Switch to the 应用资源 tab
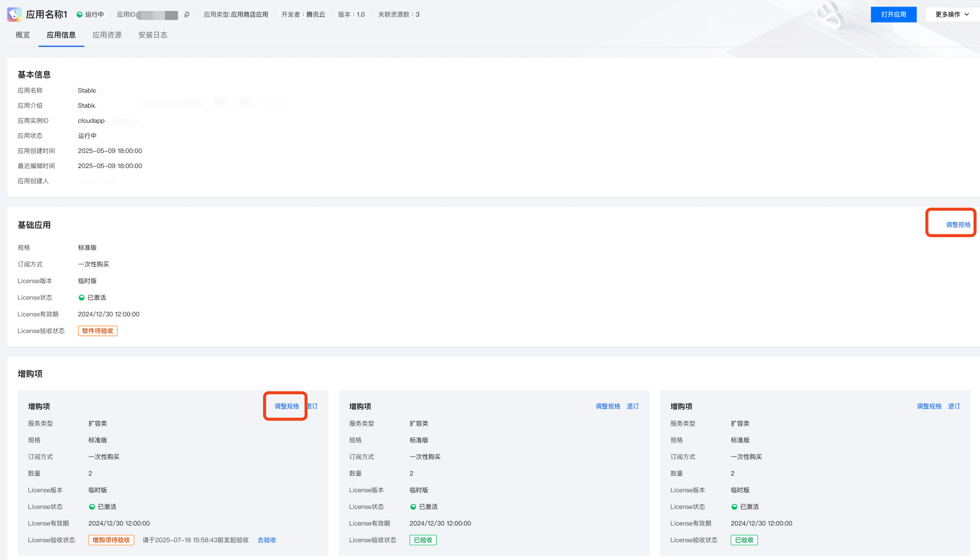The height and width of the screenshot is (560, 980). (x=107, y=35)
